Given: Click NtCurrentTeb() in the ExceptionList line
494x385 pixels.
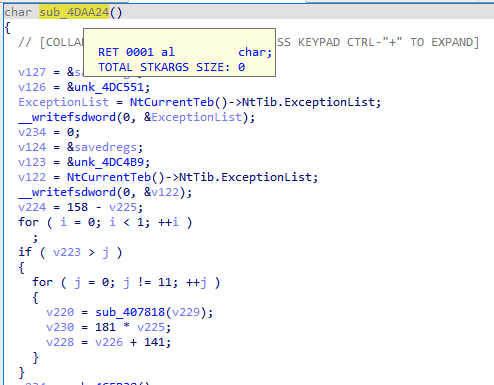Looking at the screenshot, I should tap(178, 102).
